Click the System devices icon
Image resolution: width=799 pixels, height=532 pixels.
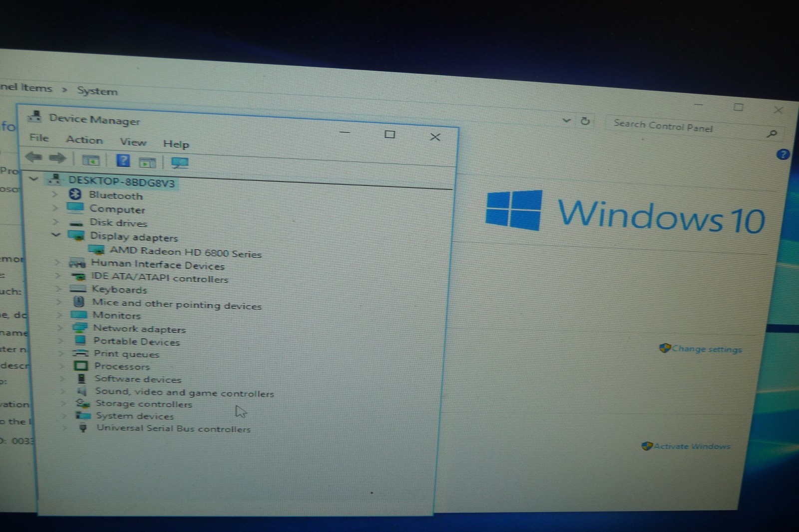click(83, 415)
